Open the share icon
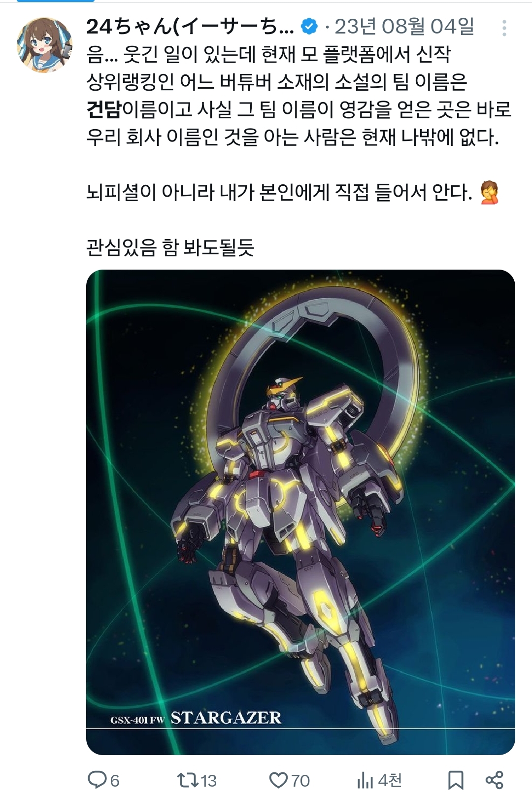This screenshot has width=532, height=797. coord(494,780)
